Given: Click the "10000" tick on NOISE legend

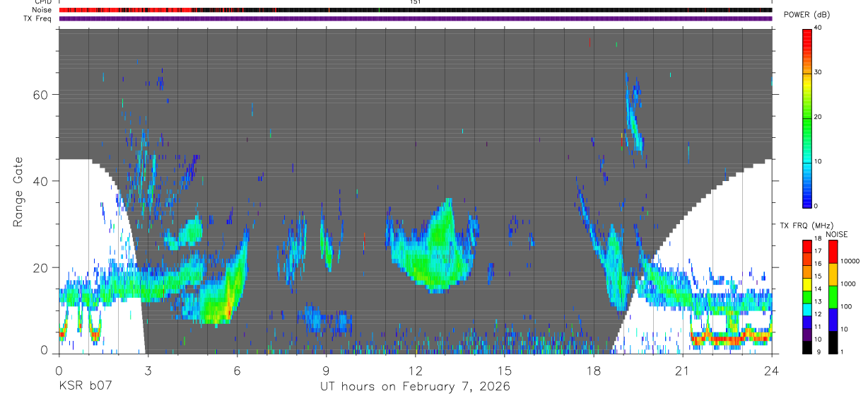Looking at the screenshot, I should 850,261.
